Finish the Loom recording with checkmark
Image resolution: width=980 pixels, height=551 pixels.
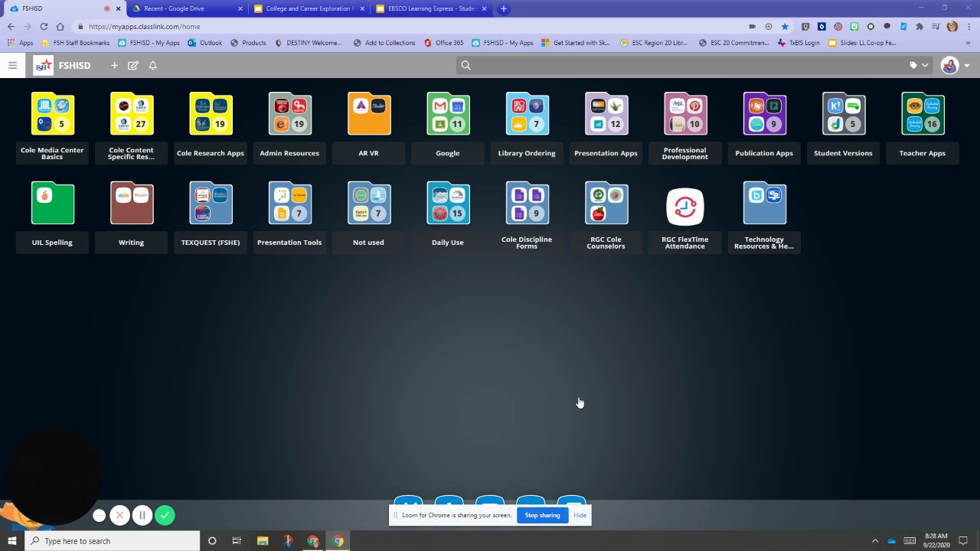tap(165, 515)
